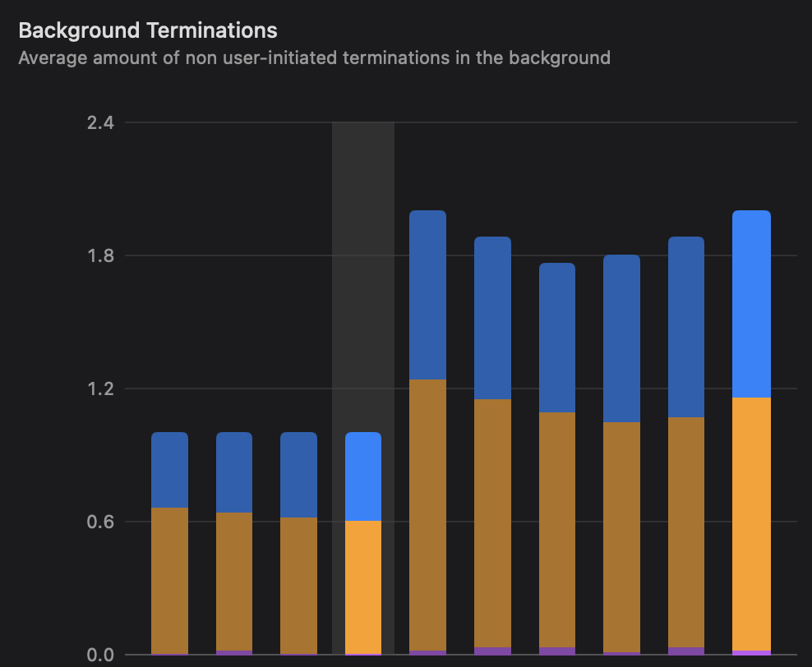Select the first bar's orange segment

(169, 580)
